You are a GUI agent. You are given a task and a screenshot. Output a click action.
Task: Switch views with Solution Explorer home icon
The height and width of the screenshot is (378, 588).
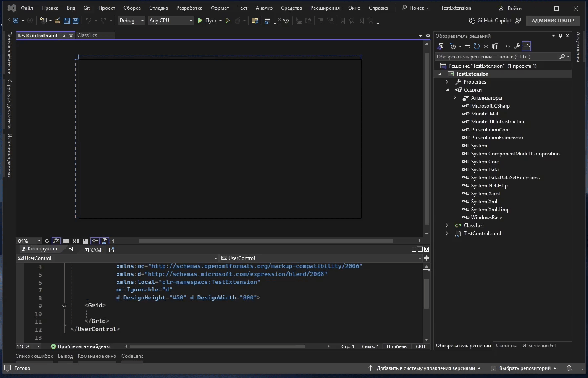(x=441, y=46)
